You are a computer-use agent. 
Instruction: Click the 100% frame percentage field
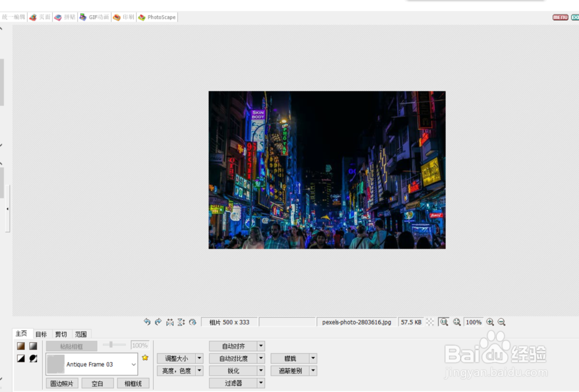pyautogui.click(x=140, y=345)
